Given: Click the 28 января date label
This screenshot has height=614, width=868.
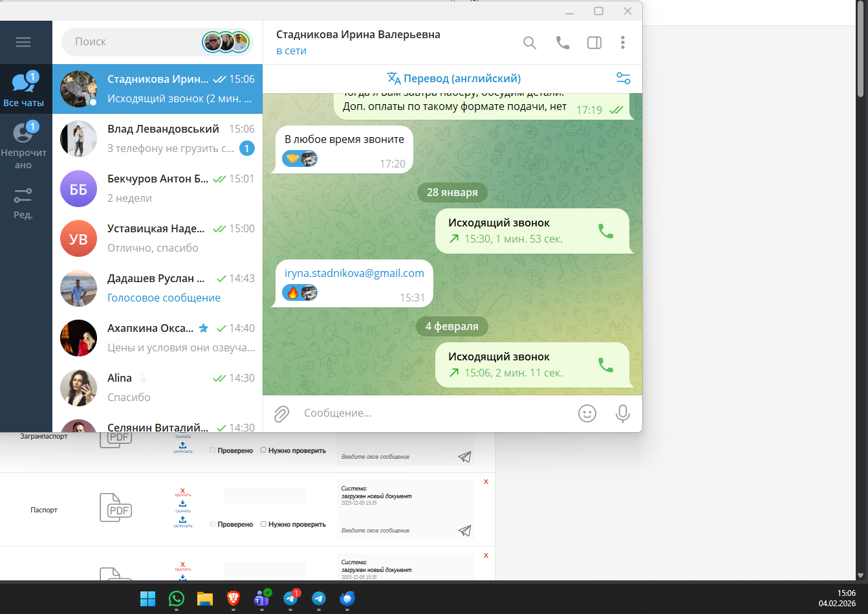Looking at the screenshot, I should (452, 192).
